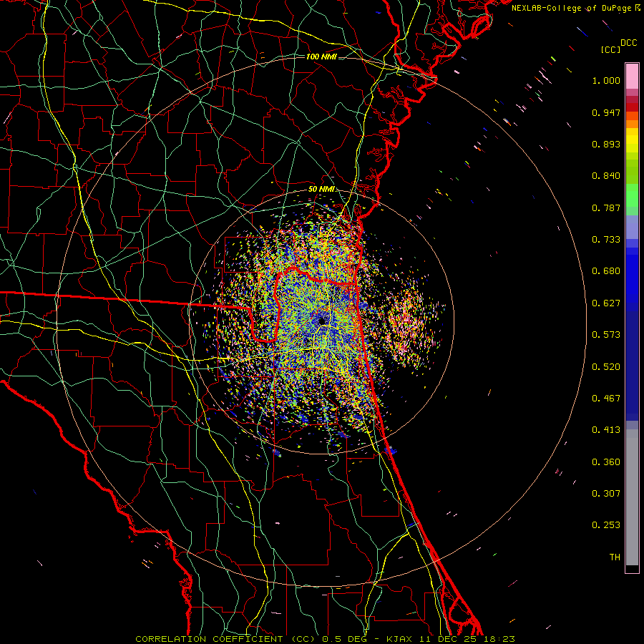Viewport: 644px width, 644px height.
Task: Click the TH threshold label
Action: click(615, 557)
